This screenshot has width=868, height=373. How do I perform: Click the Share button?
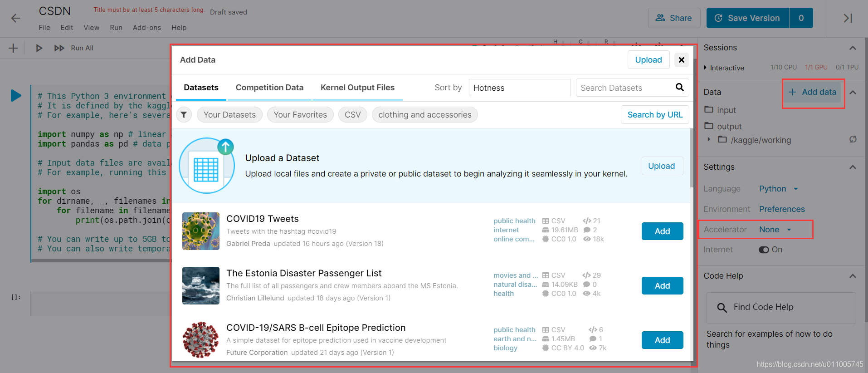pyautogui.click(x=674, y=18)
